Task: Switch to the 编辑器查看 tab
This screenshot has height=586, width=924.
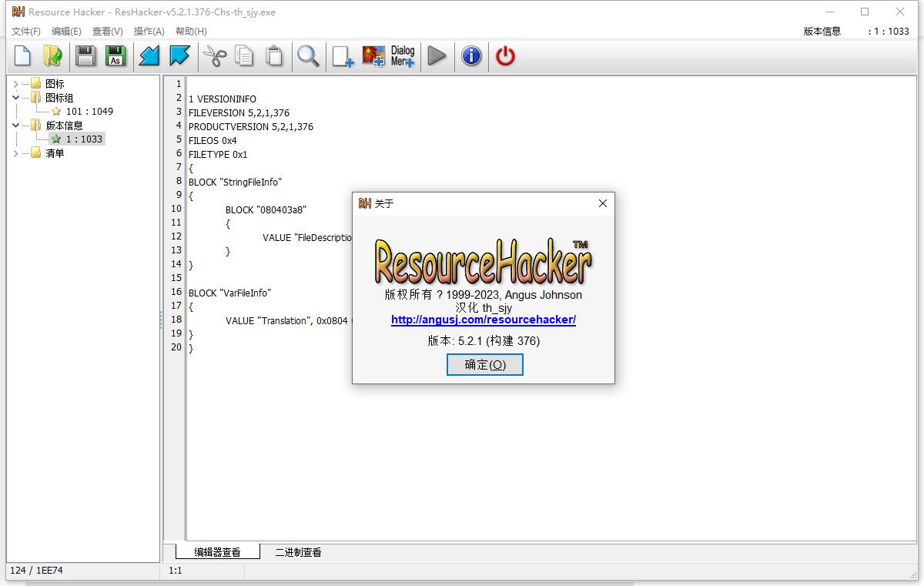Action: (217, 552)
